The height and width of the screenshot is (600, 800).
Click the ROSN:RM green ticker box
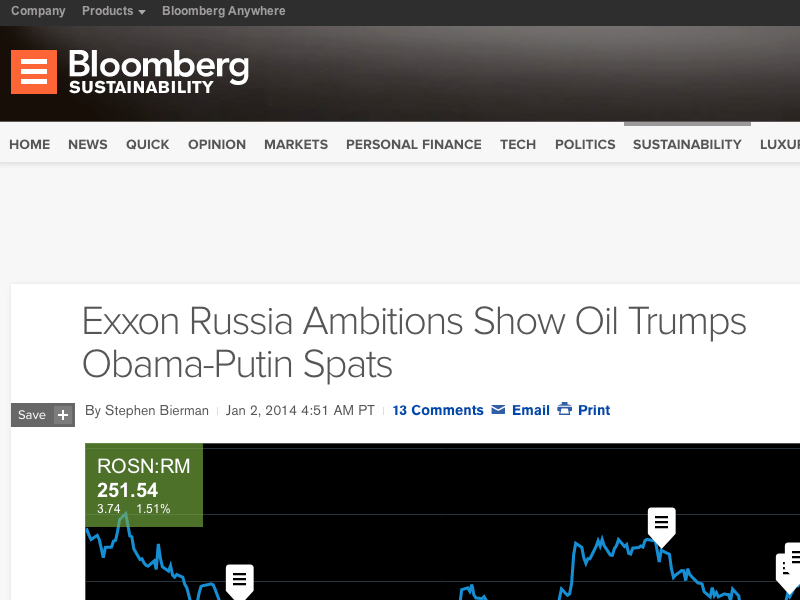(x=144, y=486)
